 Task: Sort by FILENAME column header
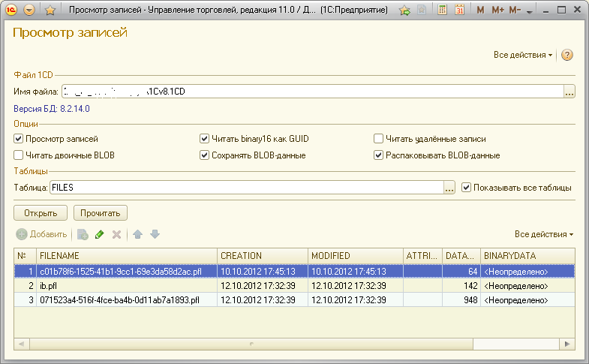pos(127,256)
